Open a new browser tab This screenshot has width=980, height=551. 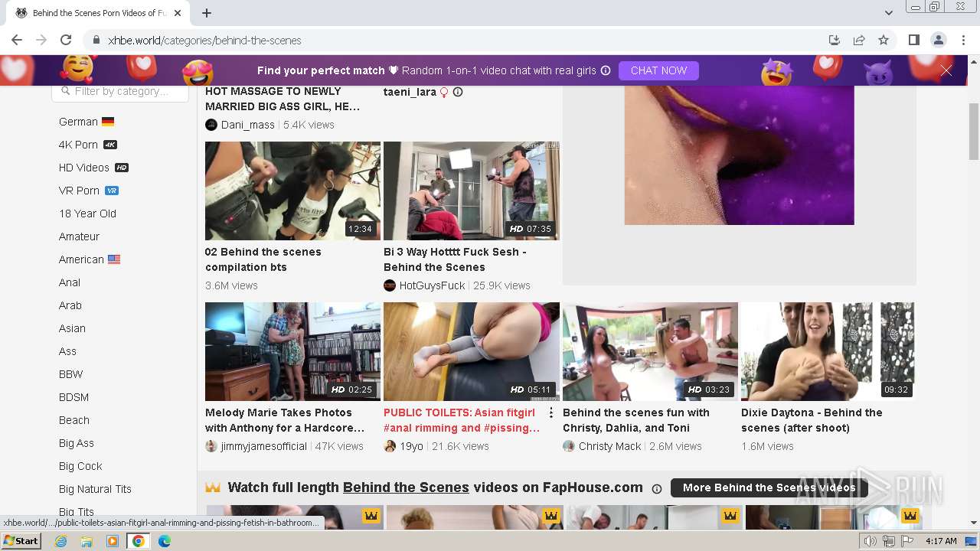click(207, 13)
